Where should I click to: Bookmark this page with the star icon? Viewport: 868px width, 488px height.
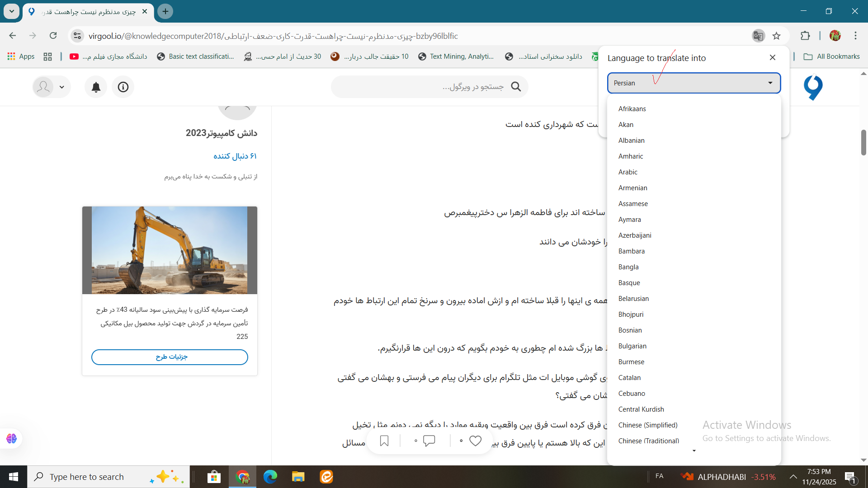(x=777, y=36)
